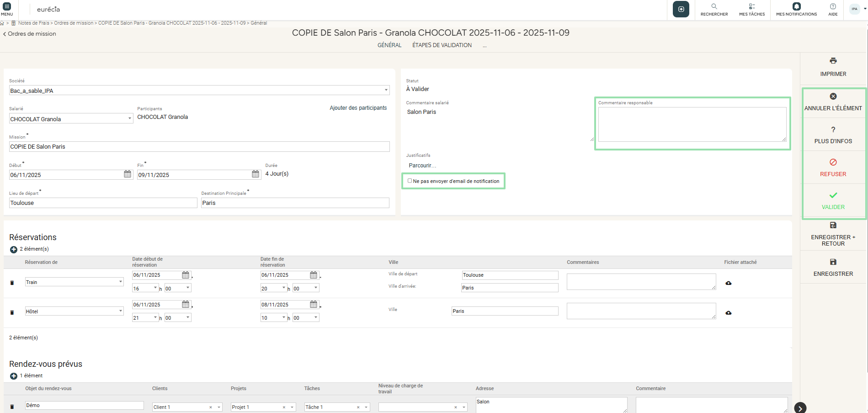
Task: Open the Client 1 dropdown arrow
Action: point(219,407)
